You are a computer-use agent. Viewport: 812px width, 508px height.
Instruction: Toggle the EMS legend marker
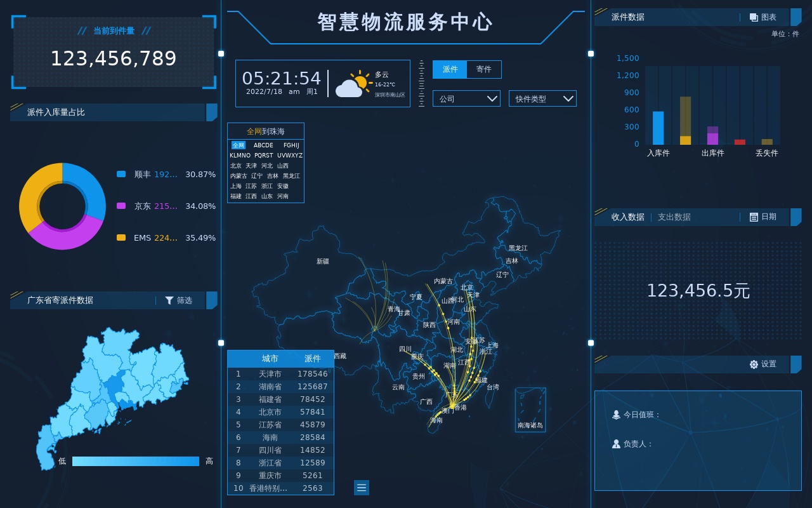tap(121, 237)
